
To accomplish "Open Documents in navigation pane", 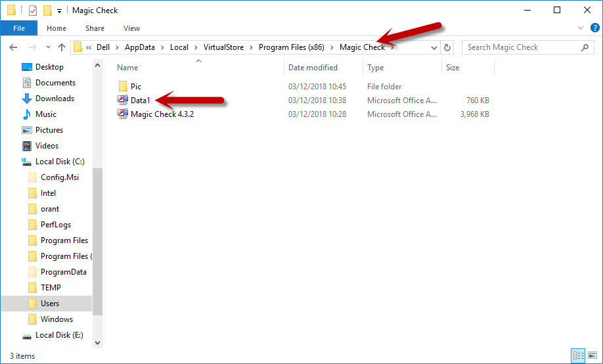I will click(55, 83).
